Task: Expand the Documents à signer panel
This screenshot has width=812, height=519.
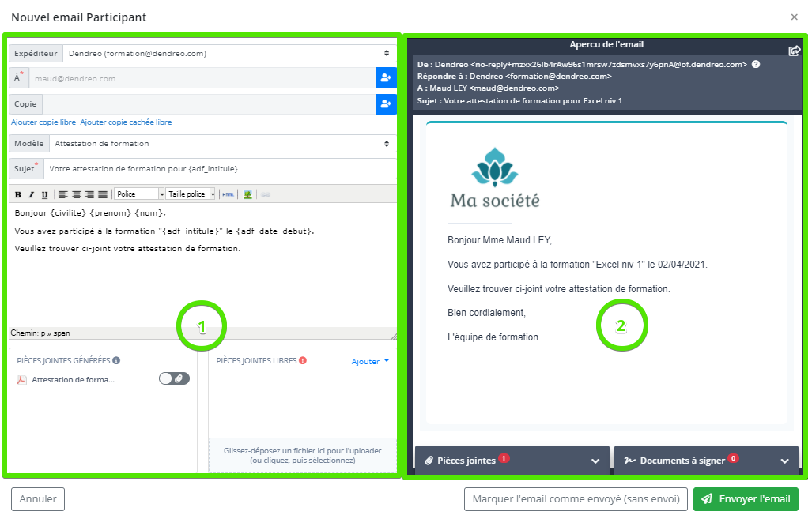Action: (x=706, y=461)
